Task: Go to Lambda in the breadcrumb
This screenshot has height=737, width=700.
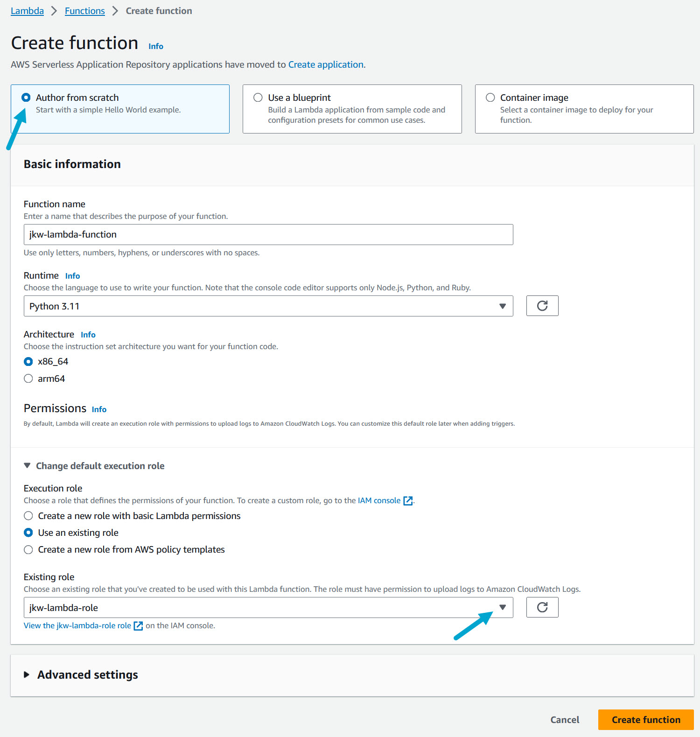Action: coord(27,11)
